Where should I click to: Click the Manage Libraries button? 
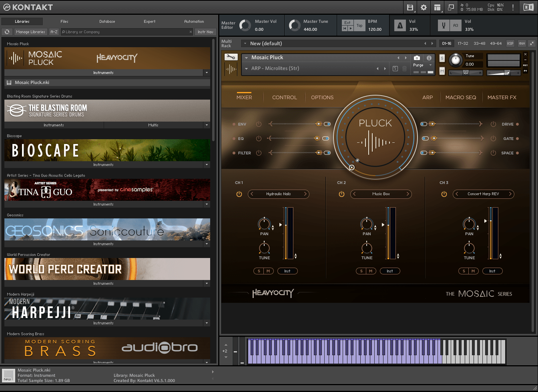point(31,32)
